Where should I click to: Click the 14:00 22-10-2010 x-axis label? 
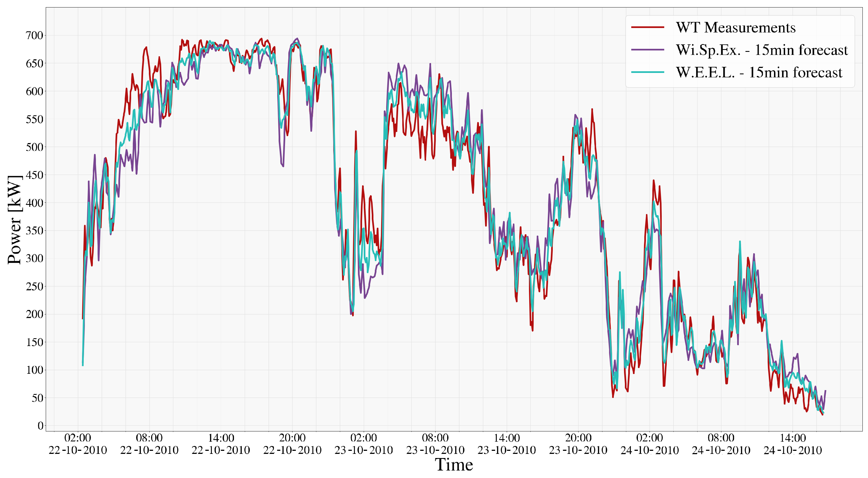point(221,444)
